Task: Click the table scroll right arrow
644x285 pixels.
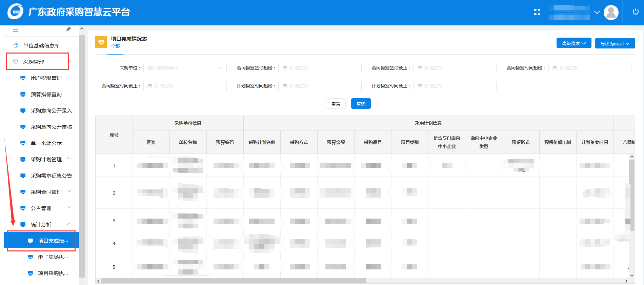Action: pos(626,281)
